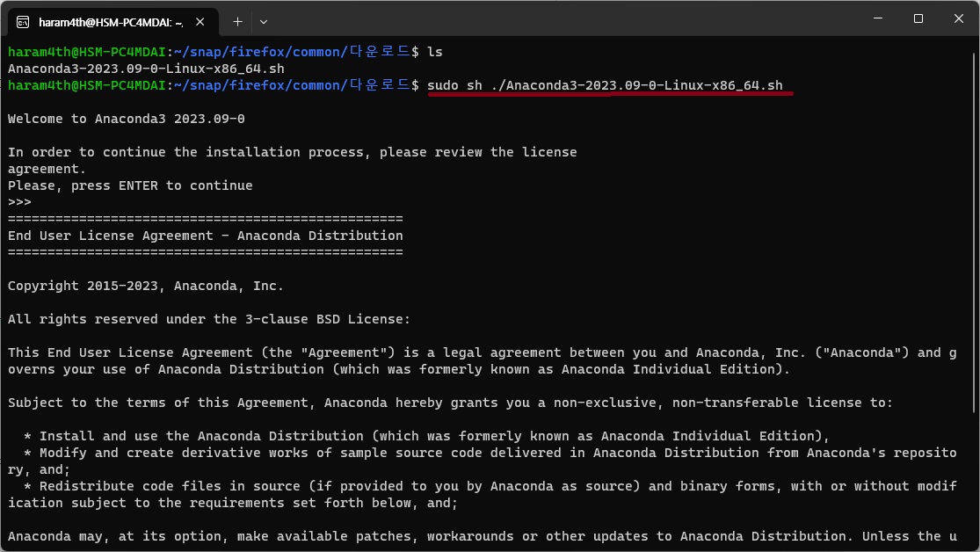Click '* Modify and create derivative works' bullet
Image resolution: width=980 pixels, height=552 pixels.
click(x=482, y=461)
